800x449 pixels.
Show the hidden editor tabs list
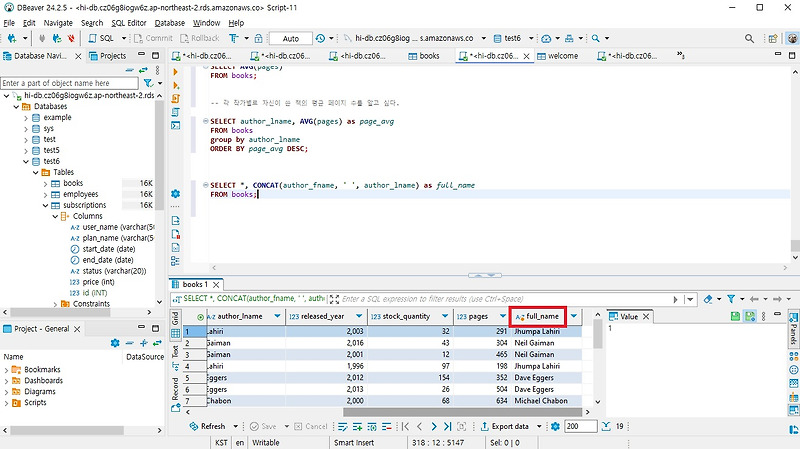coord(681,55)
